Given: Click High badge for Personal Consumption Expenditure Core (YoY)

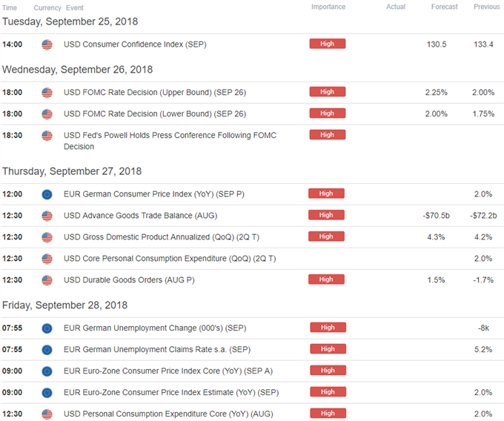Looking at the screenshot, I should click(328, 414).
